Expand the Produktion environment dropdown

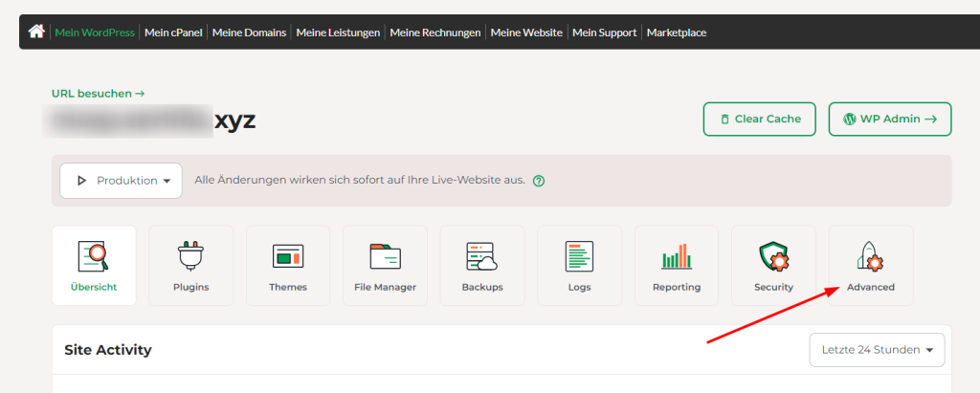pyautogui.click(x=121, y=181)
